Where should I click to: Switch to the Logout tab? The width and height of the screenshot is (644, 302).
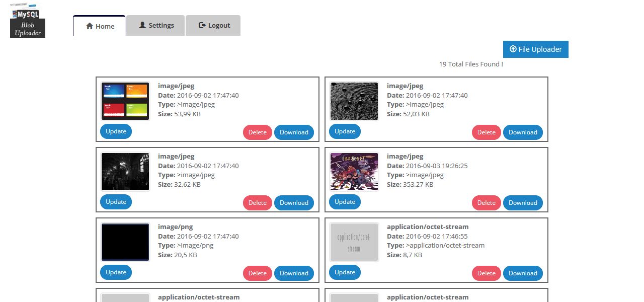(x=213, y=25)
